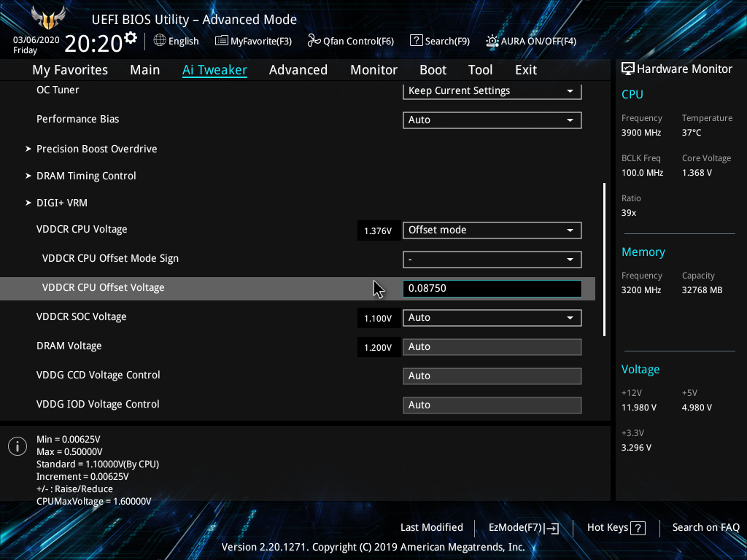Change language from English
This screenshot has width=747, height=560.
pyautogui.click(x=183, y=41)
